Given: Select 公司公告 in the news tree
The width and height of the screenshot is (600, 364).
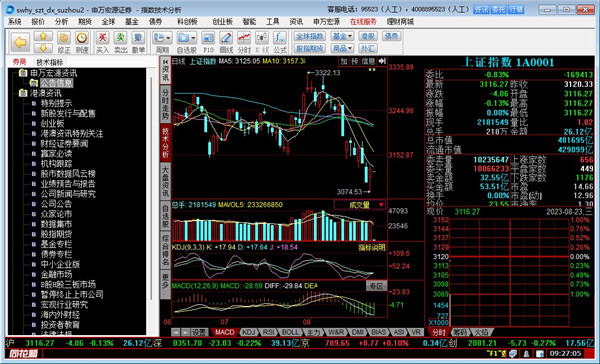Looking at the screenshot, I should pos(56,204).
